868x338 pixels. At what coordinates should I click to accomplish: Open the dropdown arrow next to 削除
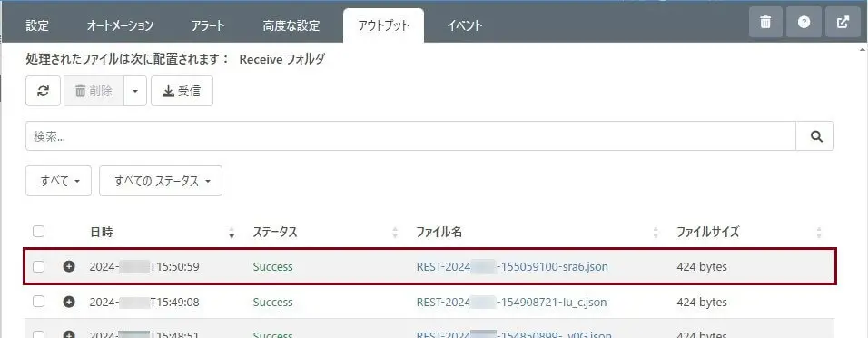135,91
